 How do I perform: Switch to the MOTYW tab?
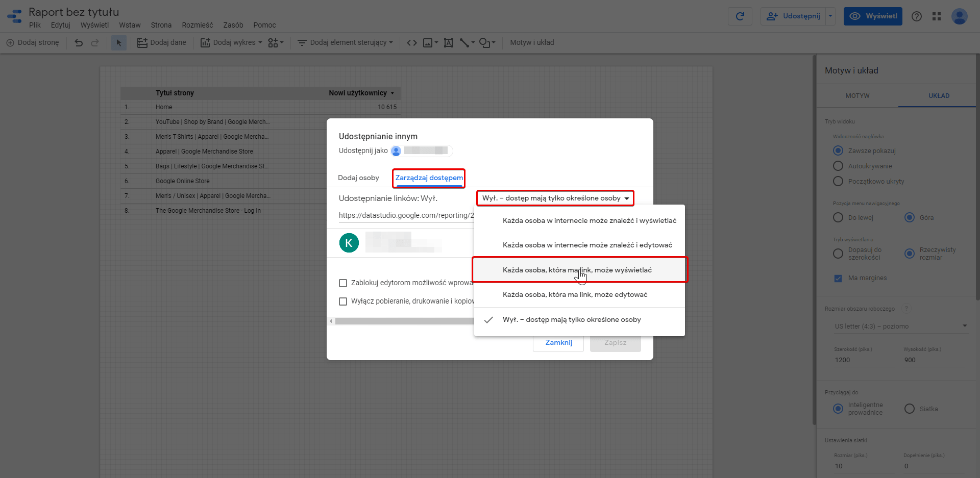857,95
